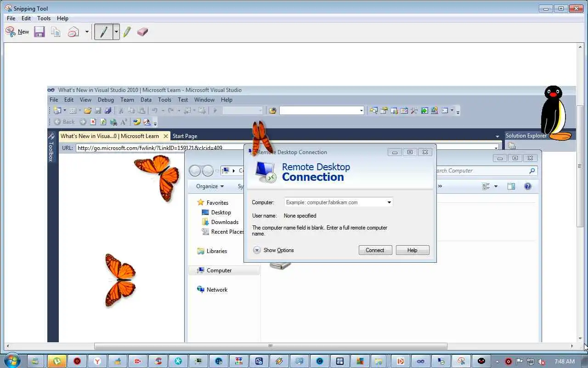Switch to the Start Page tab

pos(185,136)
